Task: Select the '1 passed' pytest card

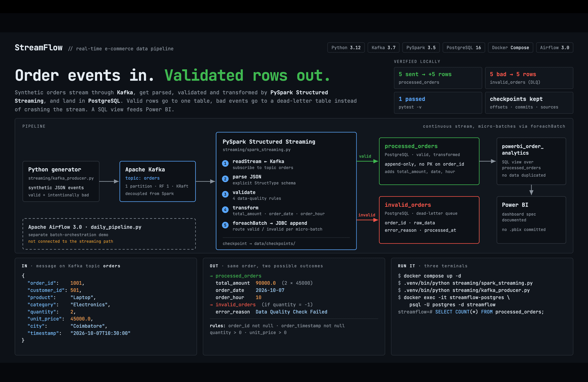Action: [438, 103]
